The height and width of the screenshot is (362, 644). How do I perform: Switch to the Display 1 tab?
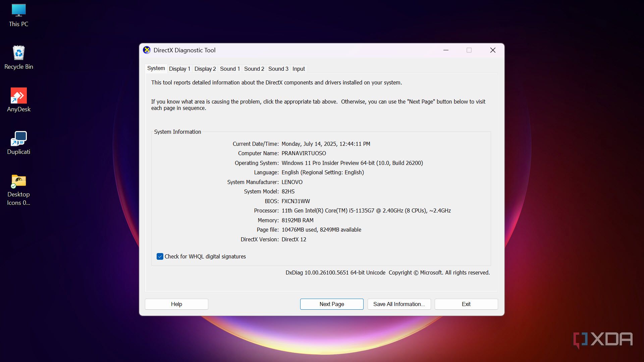coord(179,69)
